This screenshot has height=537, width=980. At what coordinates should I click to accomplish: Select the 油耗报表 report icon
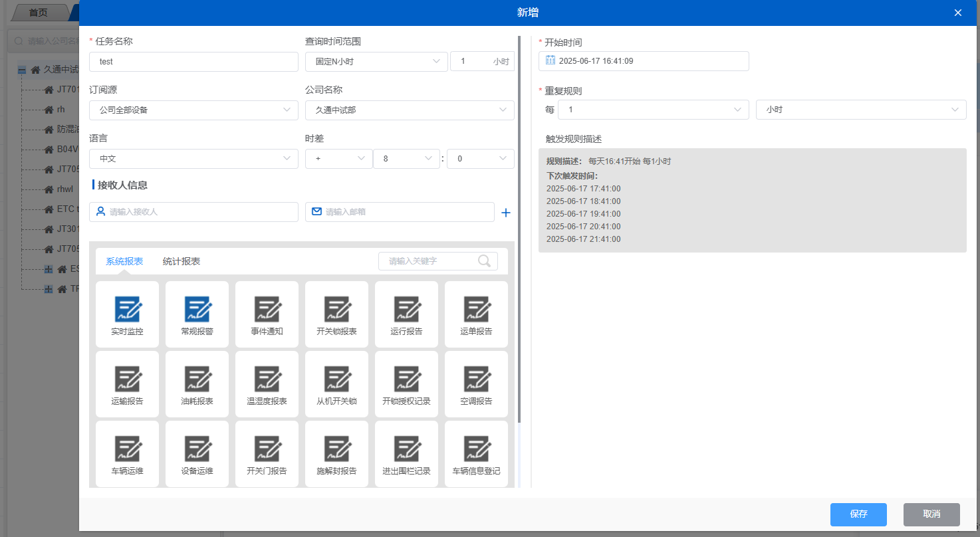[x=197, y=379]
